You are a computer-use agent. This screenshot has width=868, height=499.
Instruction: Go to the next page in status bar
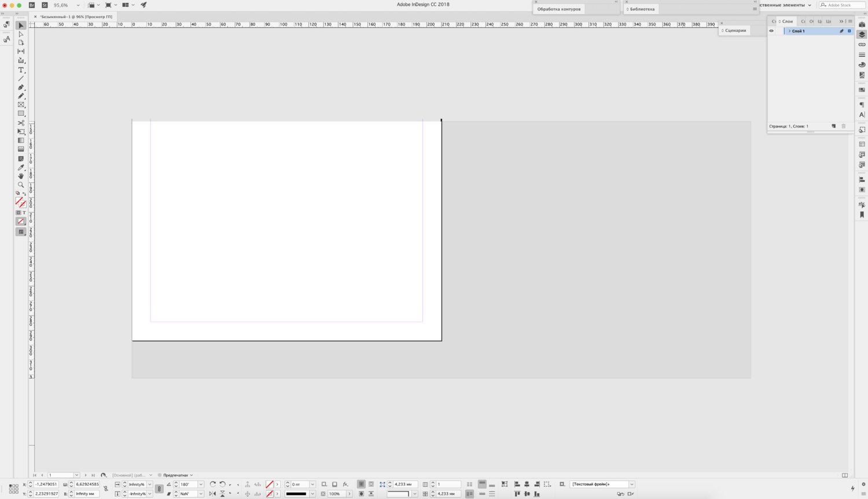coord(86,475)
